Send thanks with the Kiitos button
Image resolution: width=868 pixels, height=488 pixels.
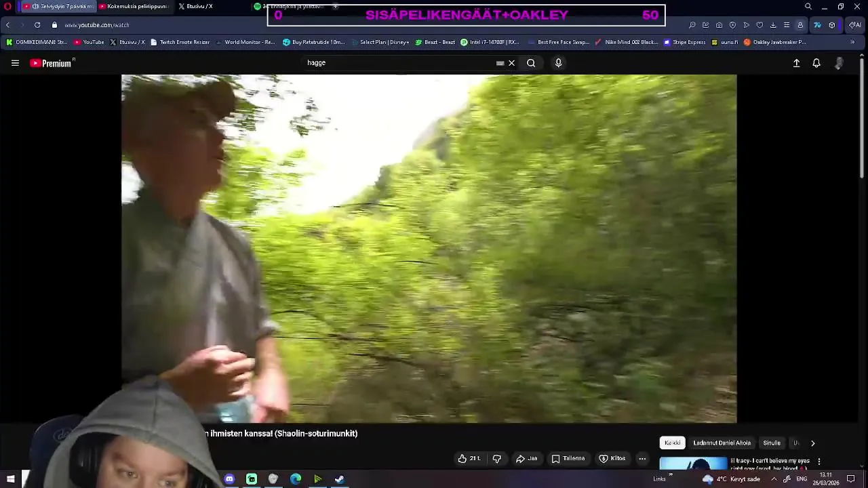[x=612, y=459]
